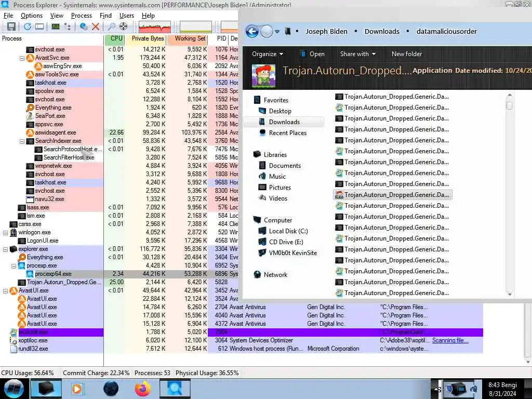The width and height of the screenshot is (532, 399).
Task: Click the Forward arrow button in Explorer window
Action: click(267, 32)
